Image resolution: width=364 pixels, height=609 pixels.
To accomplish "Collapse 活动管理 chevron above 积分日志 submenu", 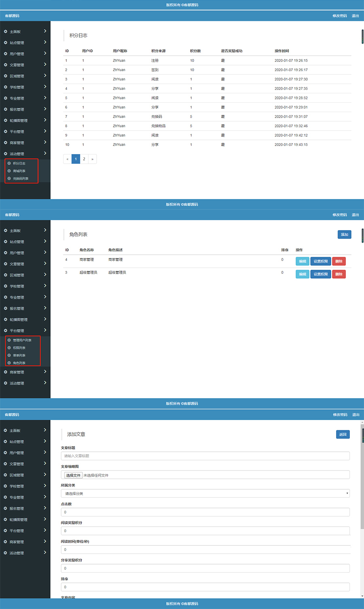I will [x=45, y=153].
